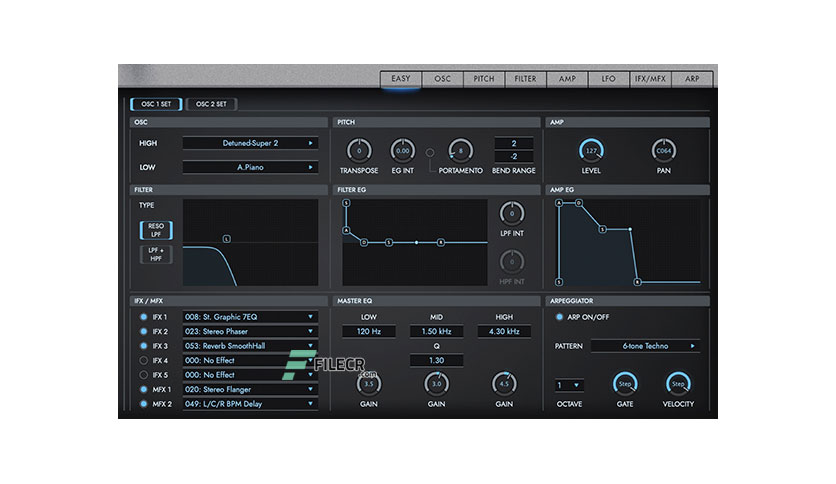Viewport: 836px width, 484px height.
Task: Open the AMP tab
Action: pyautogui.click(x=567, y=79)
